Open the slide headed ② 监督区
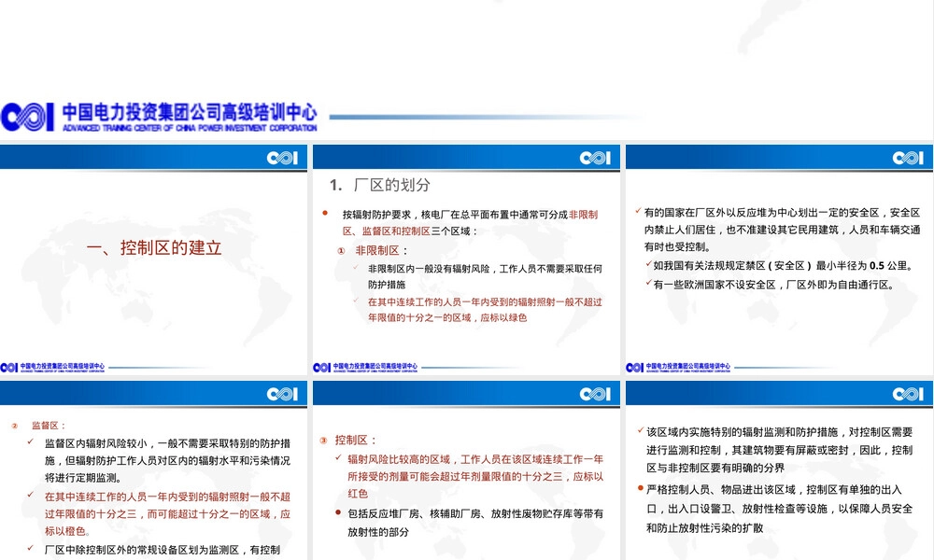This screenshot has width=934, height=560. [x=154, y=470]
